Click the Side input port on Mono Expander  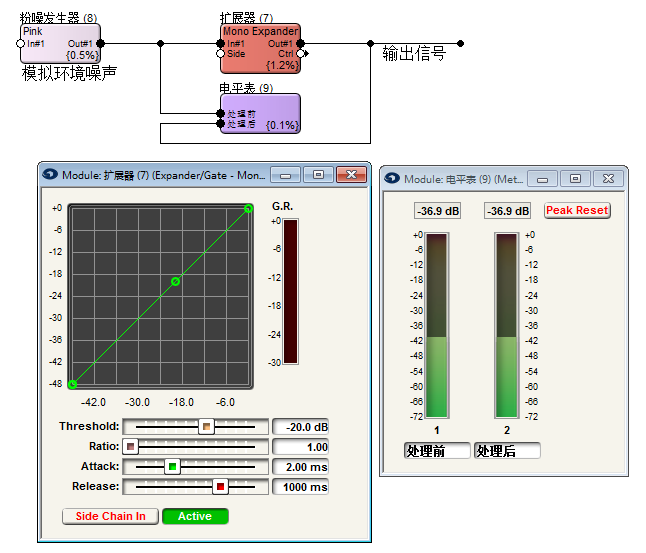(x=220, y=54)
